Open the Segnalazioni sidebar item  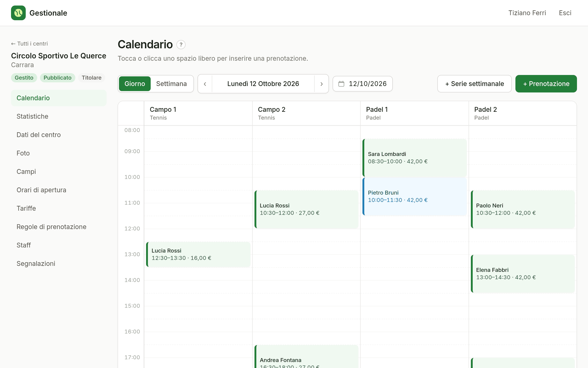(59, 264)
